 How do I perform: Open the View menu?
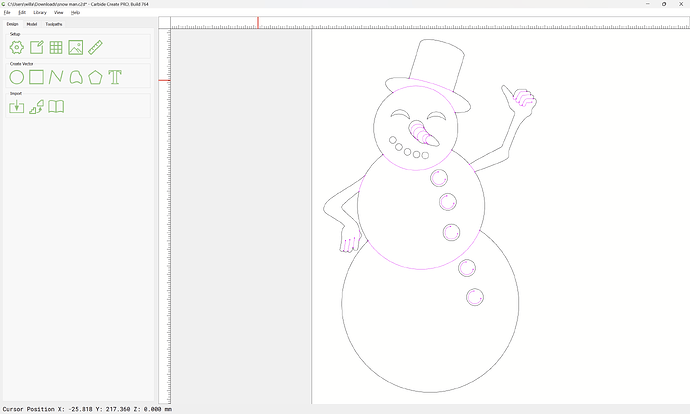[59, 12]
